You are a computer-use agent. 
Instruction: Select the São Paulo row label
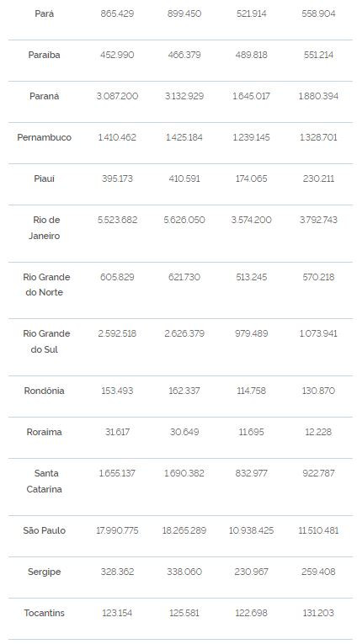point(44,530)
